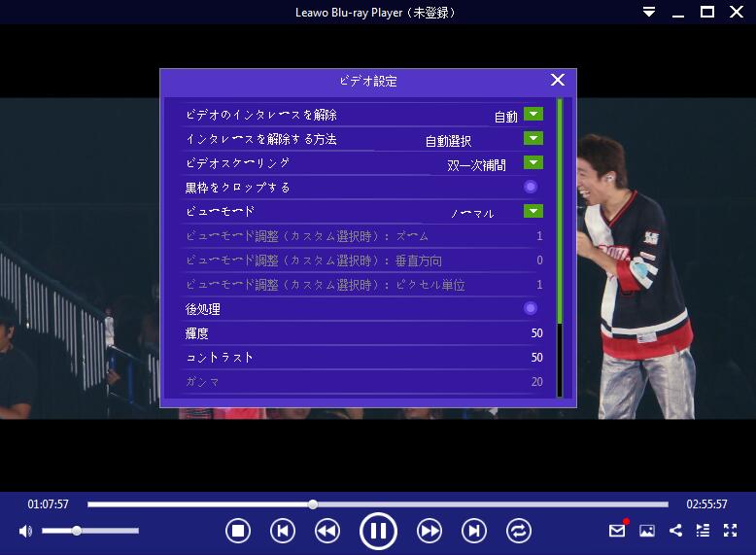Open ビデオのインタレースを解除 dropdown arrow

pos(533,114)
